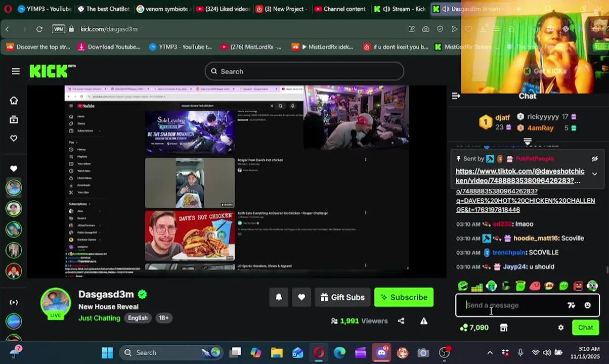This screenshot has height=364, width=609.
Task: View 7,090 channel points balance
Action: [x=474, y=328]
